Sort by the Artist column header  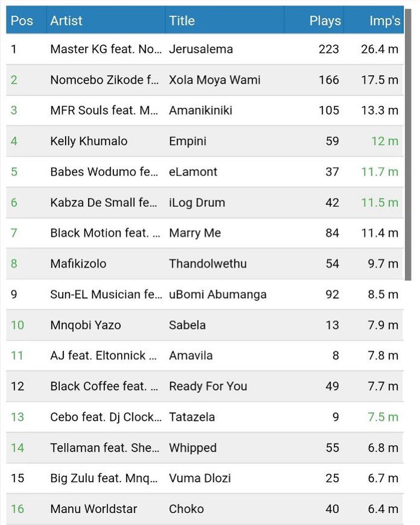[66, 21]
